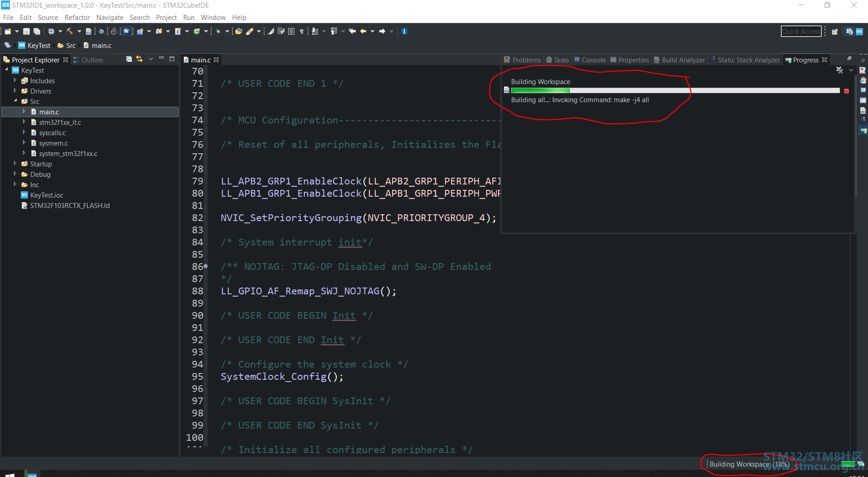Click Collapse All in Project Explorer
Viewport: 868px width, 477px height.
tap(129, 59)
